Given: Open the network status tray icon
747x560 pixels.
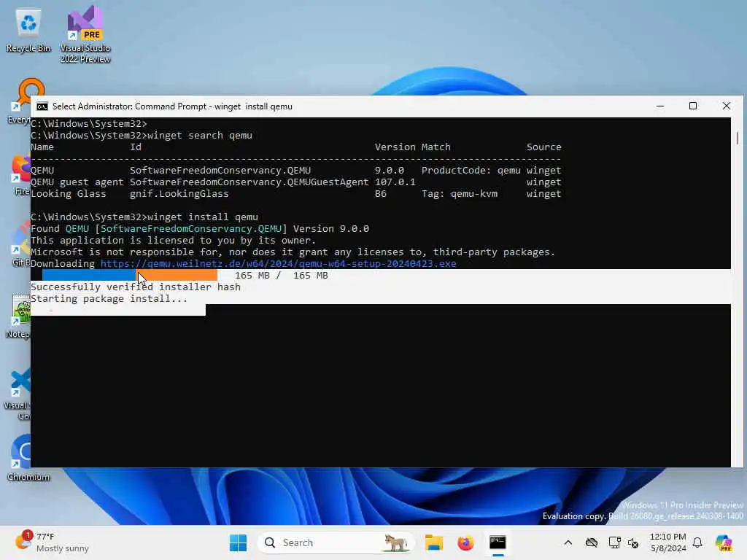Looking at the screenshot, I should (x=614, y=542).
